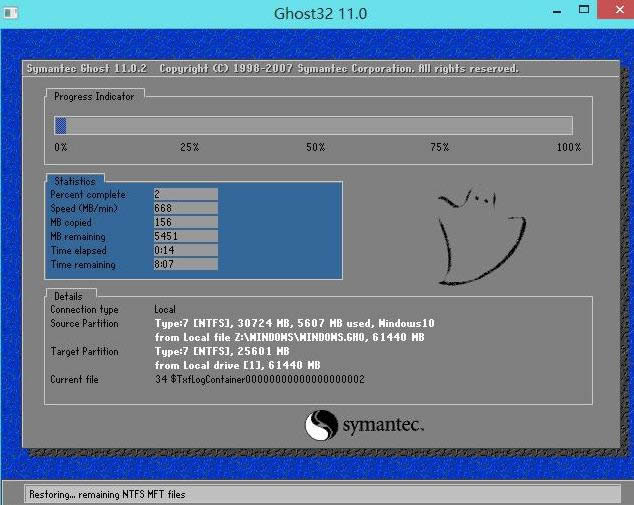Click the 'MB remaining' label
The width and height of the screenshot is (634, 505).
click(78, 237)
